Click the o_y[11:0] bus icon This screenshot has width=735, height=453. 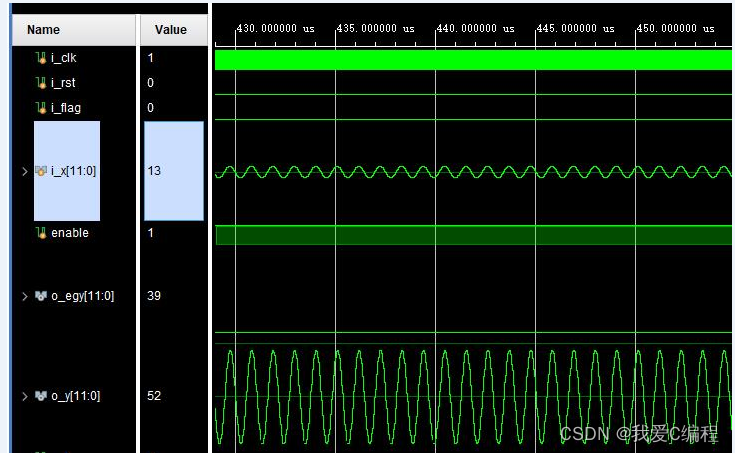point(41,396)
